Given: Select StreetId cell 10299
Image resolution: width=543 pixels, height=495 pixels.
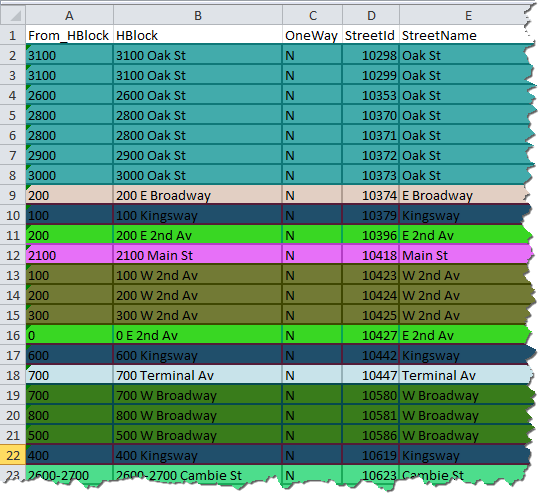Looking at the screenshot, I should 371,75.
